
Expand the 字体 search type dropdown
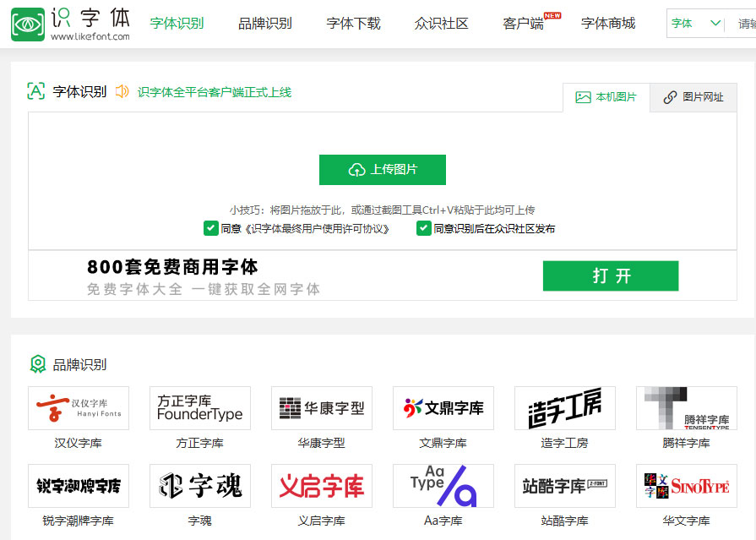point(696,23)
